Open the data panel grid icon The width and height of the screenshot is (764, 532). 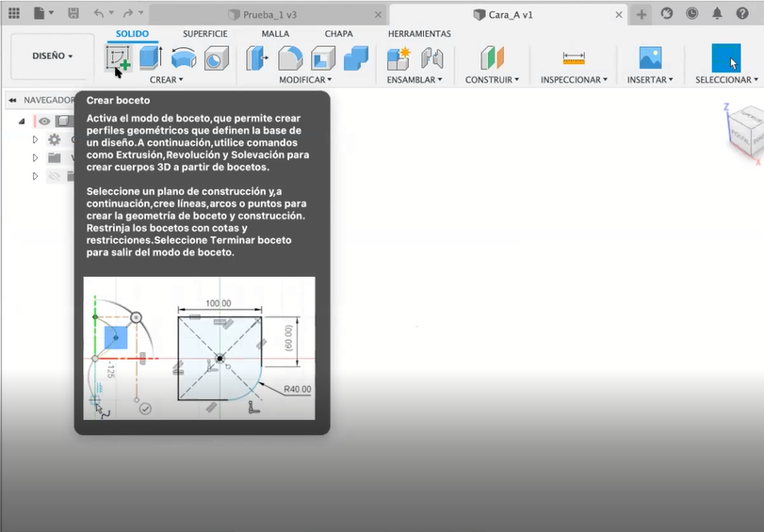click(14, 13)
